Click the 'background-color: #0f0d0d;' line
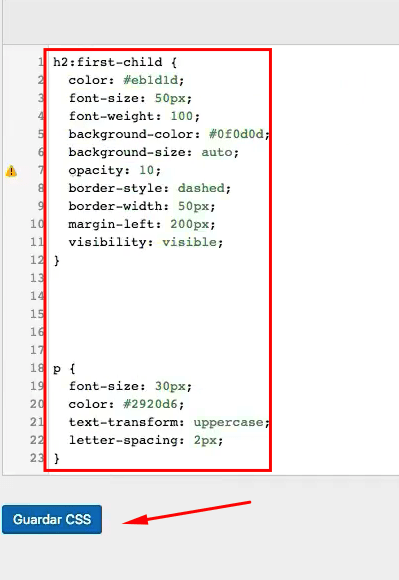The height and width of the screenshot is (580, 399). (169, 134)
